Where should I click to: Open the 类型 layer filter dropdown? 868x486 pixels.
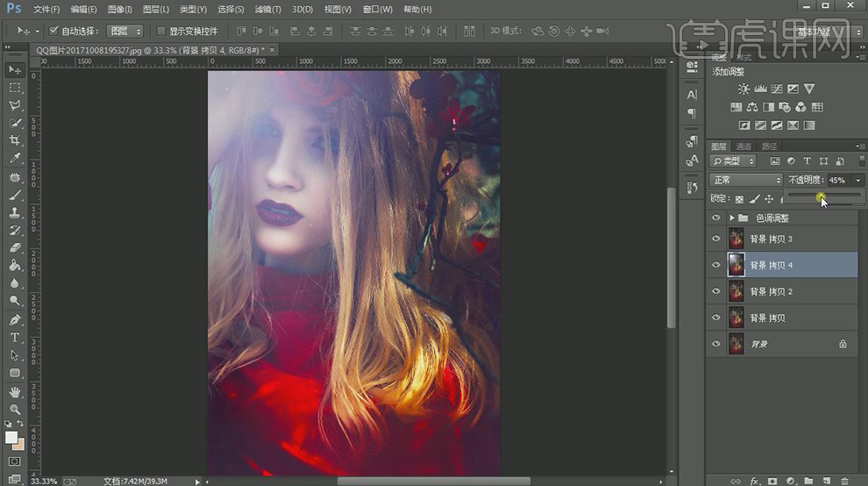click(x=732, y=161)
